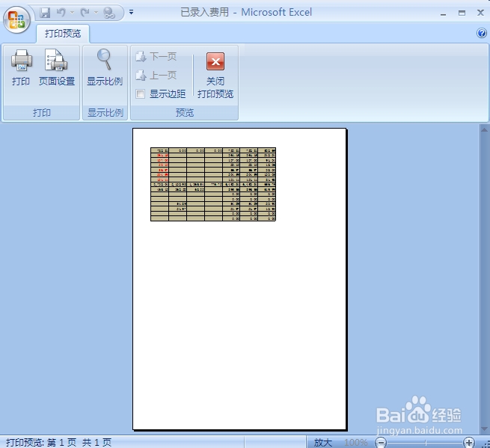Image resolution: width=490 pixels, height=448 pixels.
Task: Click the previewed page sheet
Action: click(x=239, y=279)
